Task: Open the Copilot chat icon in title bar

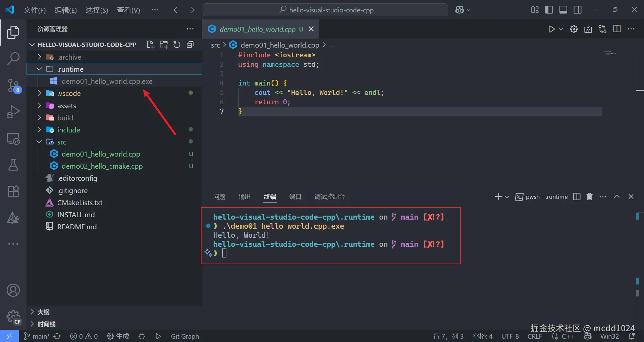Action: click(460, 10)
